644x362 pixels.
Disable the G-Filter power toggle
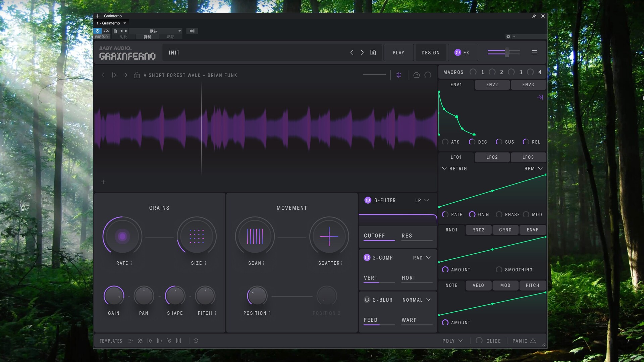coord(368,200)
